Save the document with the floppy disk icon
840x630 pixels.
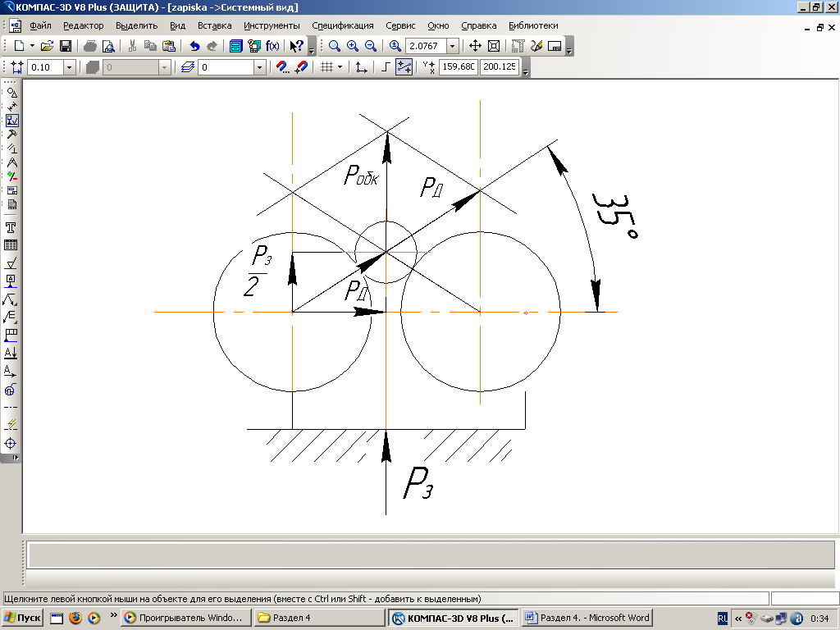pos(66,46)
